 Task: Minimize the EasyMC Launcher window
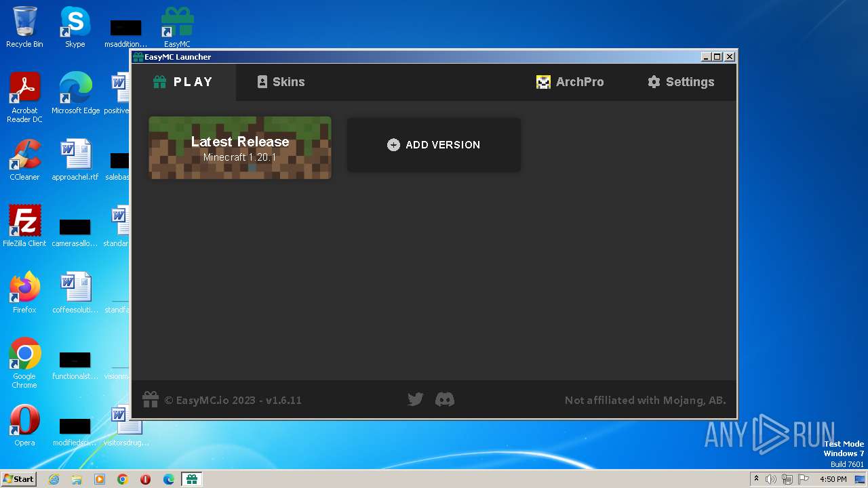pyautogui.click(x=706, y=57)
